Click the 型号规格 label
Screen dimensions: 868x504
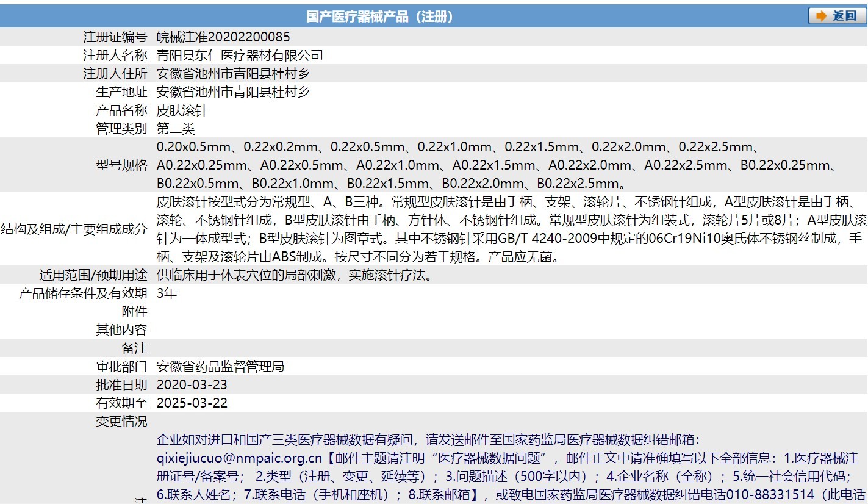tap(121, 165)
